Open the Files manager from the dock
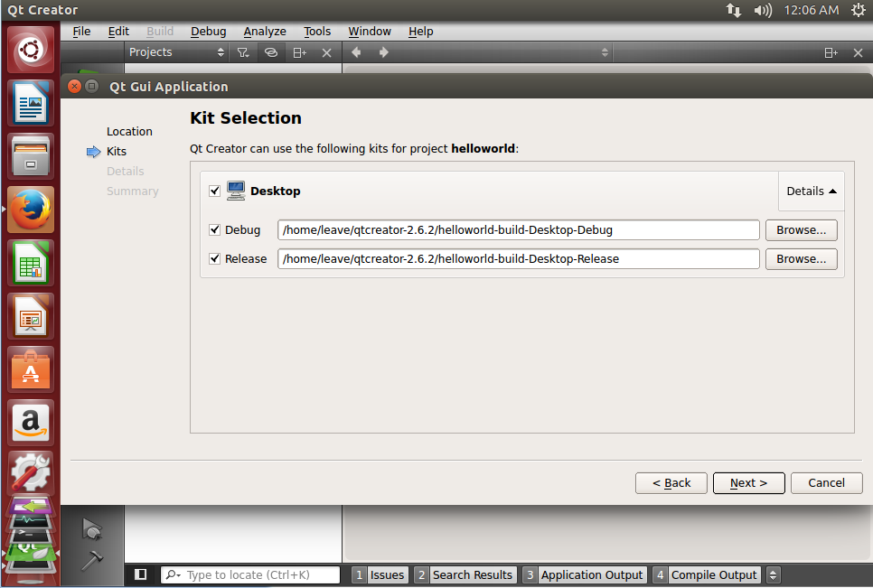Image resolution: width=873 pixels, height=588 pixels. pos(31,156)
